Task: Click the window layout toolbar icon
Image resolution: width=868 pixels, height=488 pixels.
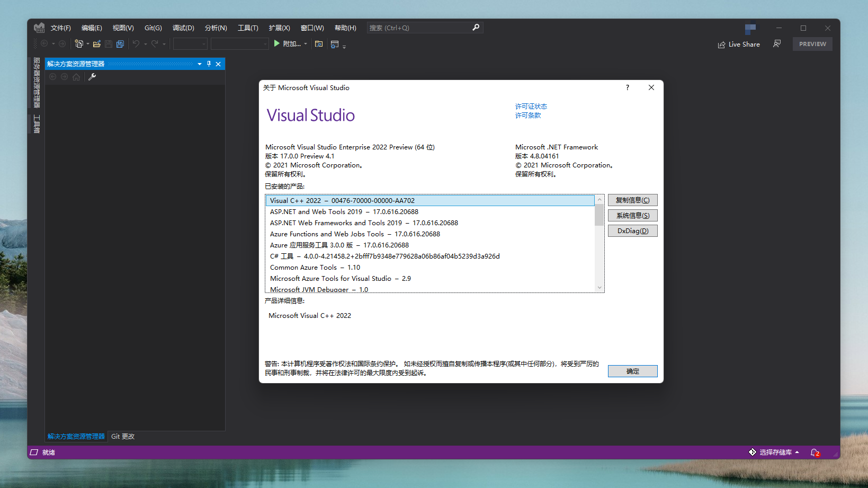Action: [x=335, y=44]
